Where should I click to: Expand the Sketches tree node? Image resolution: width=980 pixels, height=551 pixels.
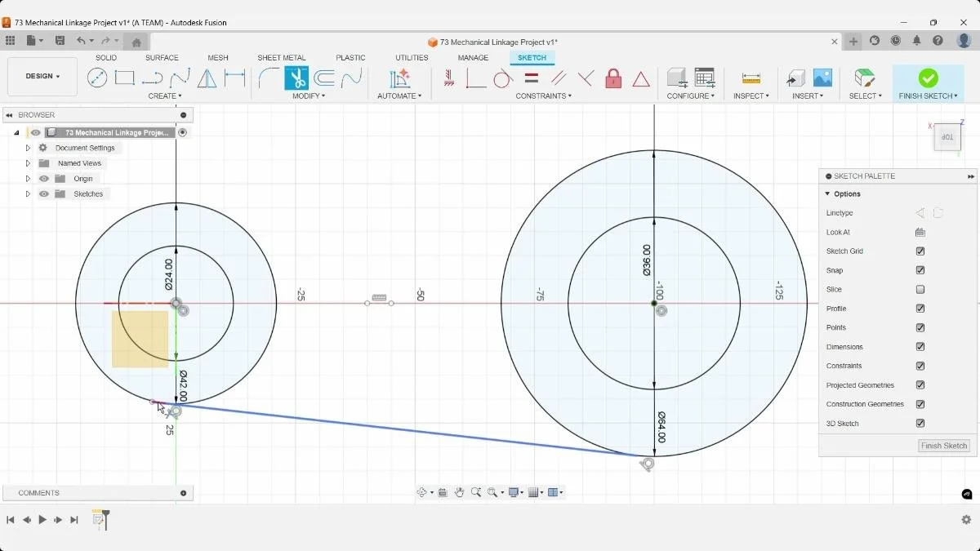click(28, 194)
